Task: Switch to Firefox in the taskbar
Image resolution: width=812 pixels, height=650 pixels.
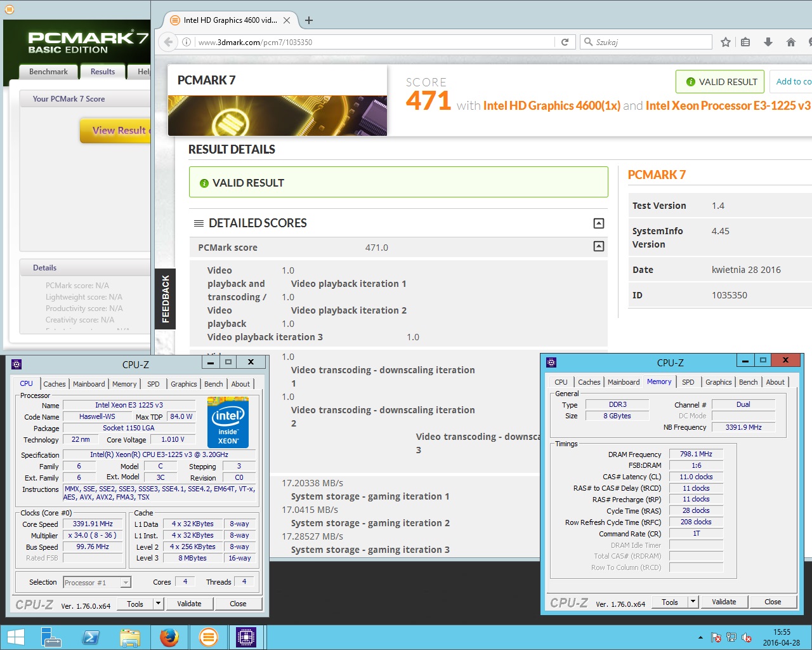Action: [169, 637]
